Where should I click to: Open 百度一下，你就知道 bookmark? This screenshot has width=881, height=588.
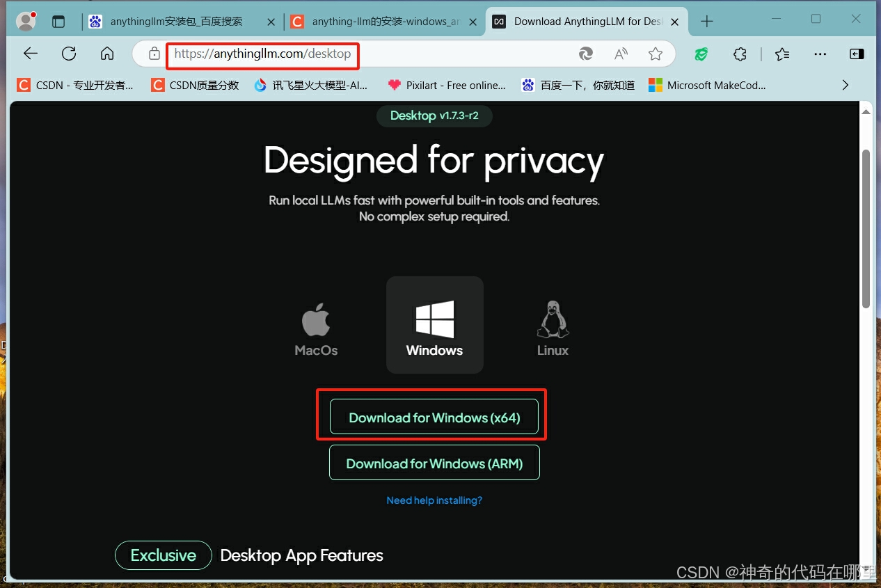click(578, 85)
